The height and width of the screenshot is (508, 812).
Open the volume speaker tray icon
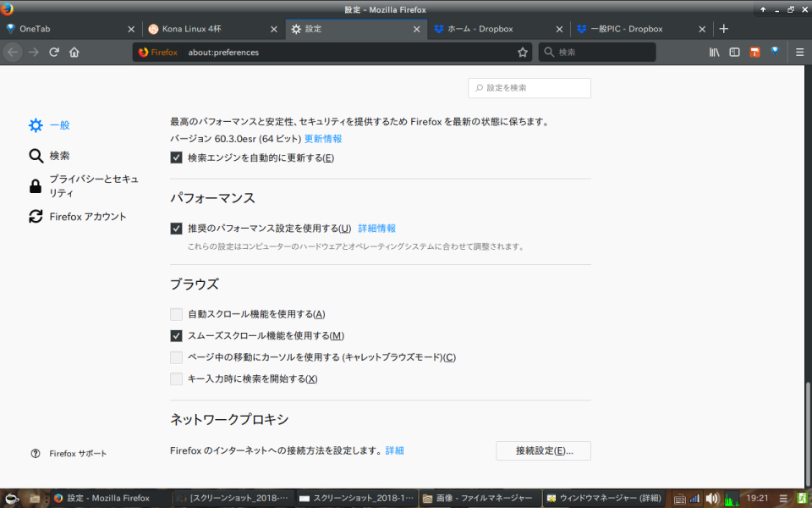[712, 499]
